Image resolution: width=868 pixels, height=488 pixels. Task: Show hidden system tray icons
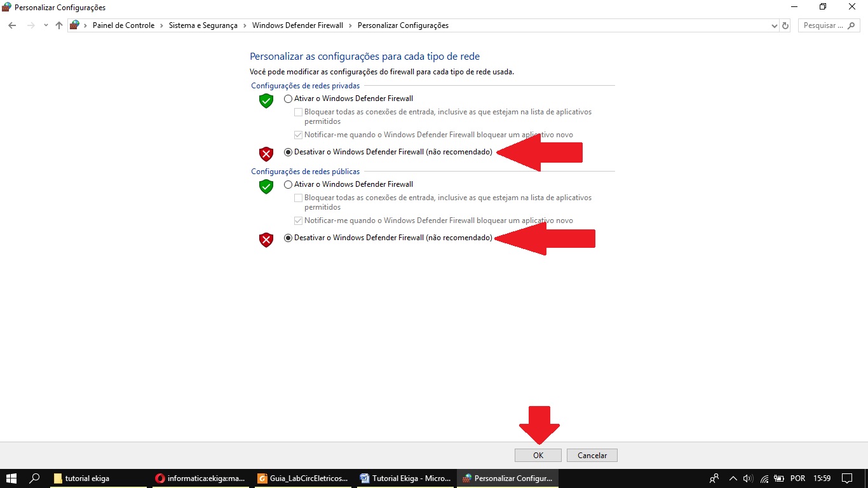(733, 478)
